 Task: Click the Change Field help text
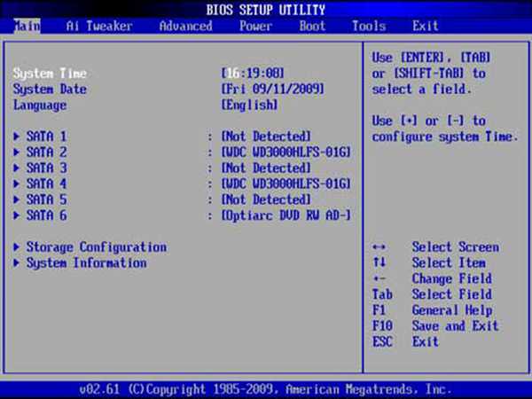[451, 279]
